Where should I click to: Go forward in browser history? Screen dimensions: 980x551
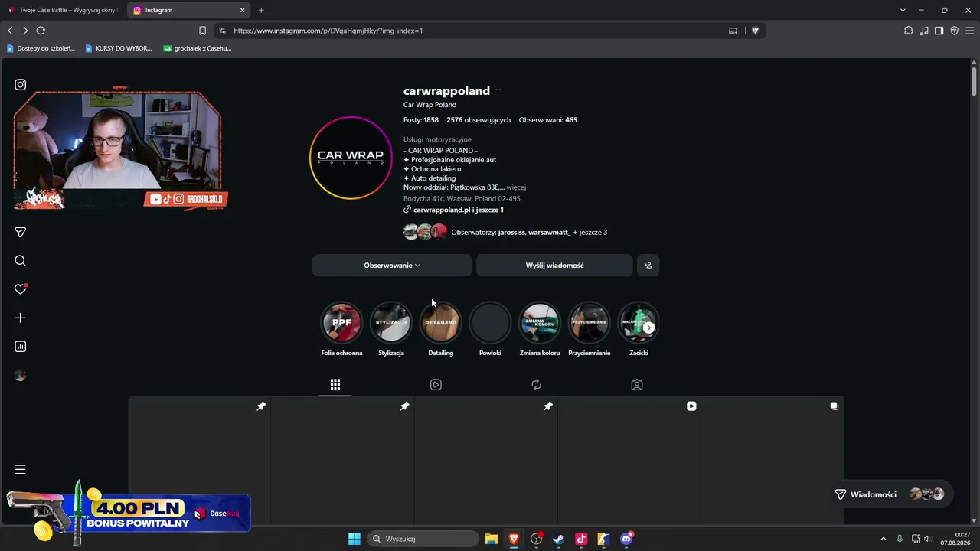point(25,31)
